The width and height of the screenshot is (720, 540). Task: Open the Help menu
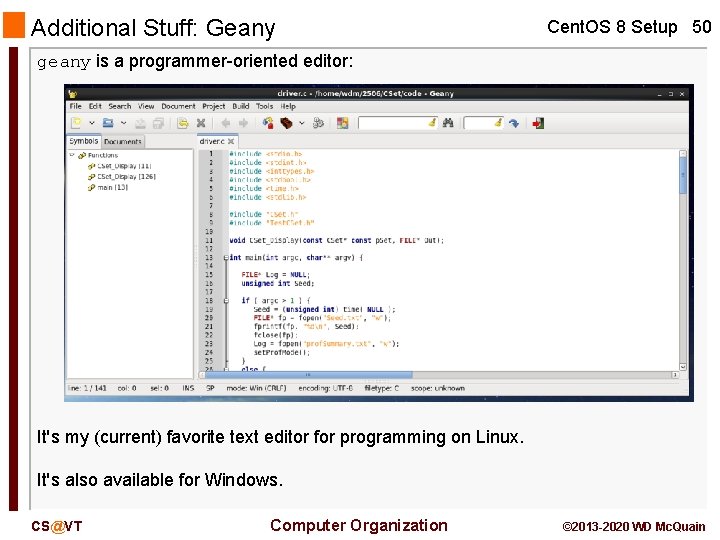288,106
